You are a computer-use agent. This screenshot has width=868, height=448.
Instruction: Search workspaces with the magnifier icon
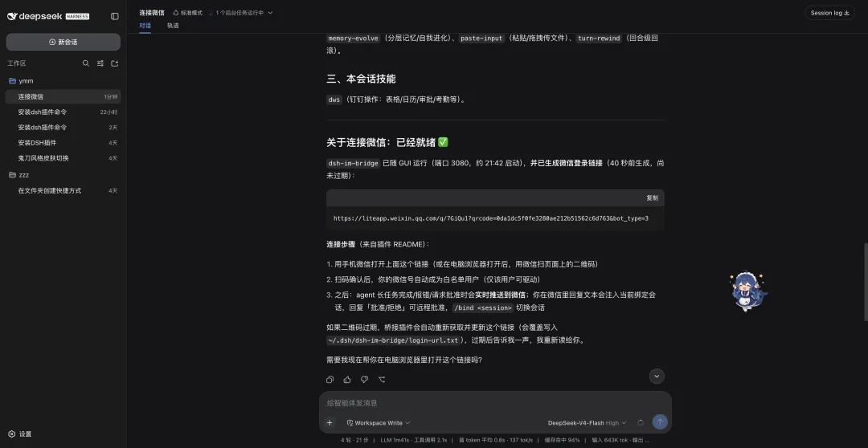(x=86, y=63)
